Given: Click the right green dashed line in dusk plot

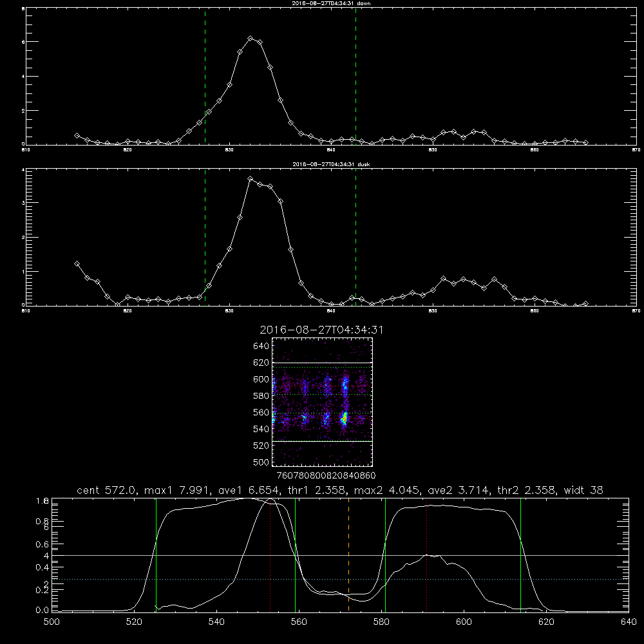Looking at the screenshot, I should [355, 238].
